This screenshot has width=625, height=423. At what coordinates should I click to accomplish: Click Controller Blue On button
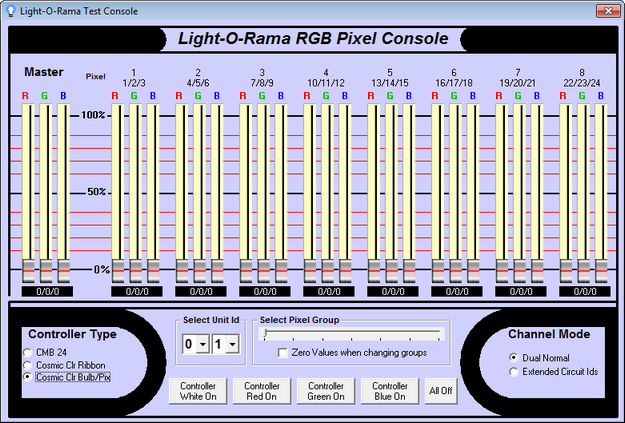[x=390, y=391]
